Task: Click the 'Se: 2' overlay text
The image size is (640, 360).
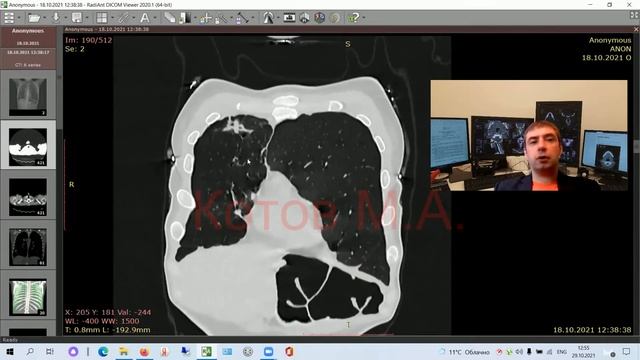Action: click(75, 49)
